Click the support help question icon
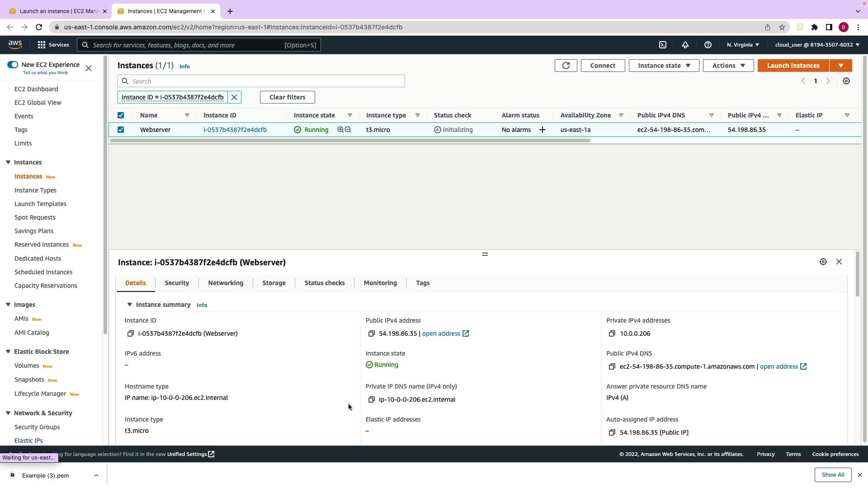This screenshot has width=868, height=488. pos(708,45)
